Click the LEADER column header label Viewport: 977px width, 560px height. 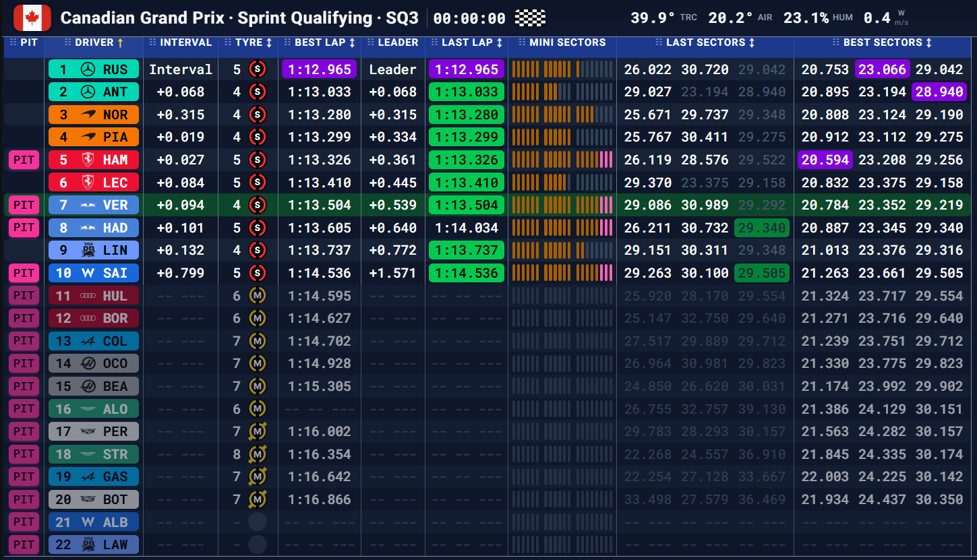[398, 42]
